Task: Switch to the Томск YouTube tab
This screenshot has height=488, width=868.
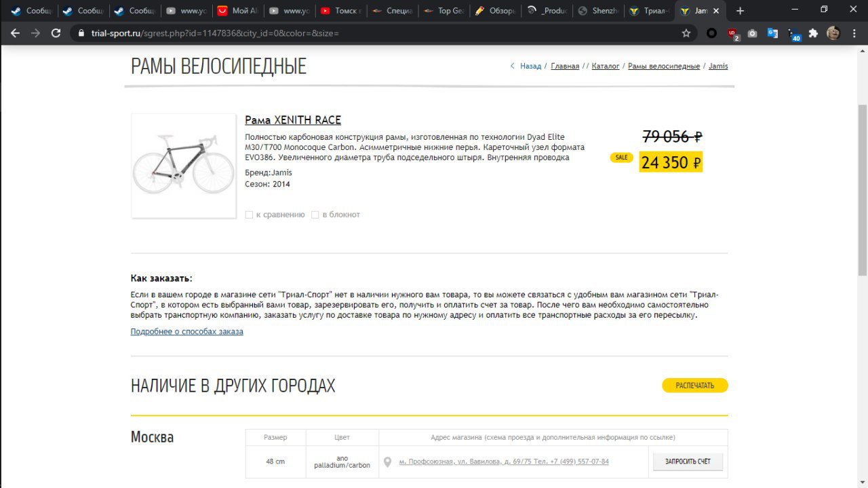Action: pyautogui.click(x=340, y=11)
